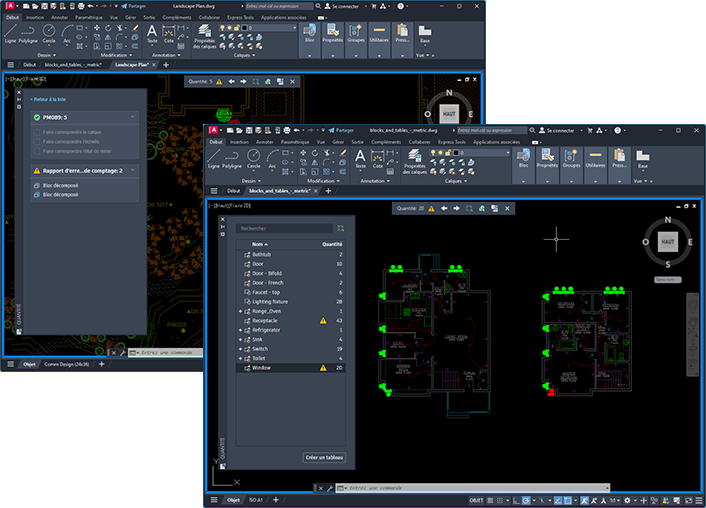Image resolution: width=706 pixels, height=508 pixels.
Task: Click the Rotate tool in front window ribbon
Action: tap(315, 153)
